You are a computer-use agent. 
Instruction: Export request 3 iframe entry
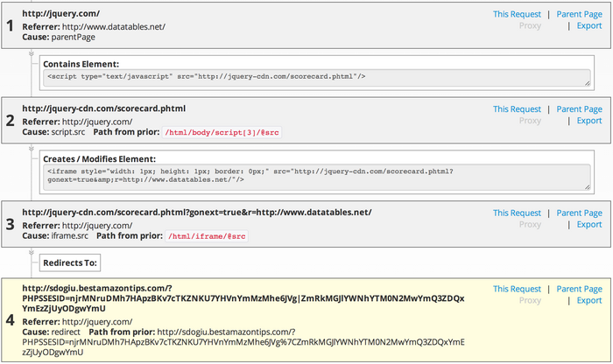pos(588,225)
